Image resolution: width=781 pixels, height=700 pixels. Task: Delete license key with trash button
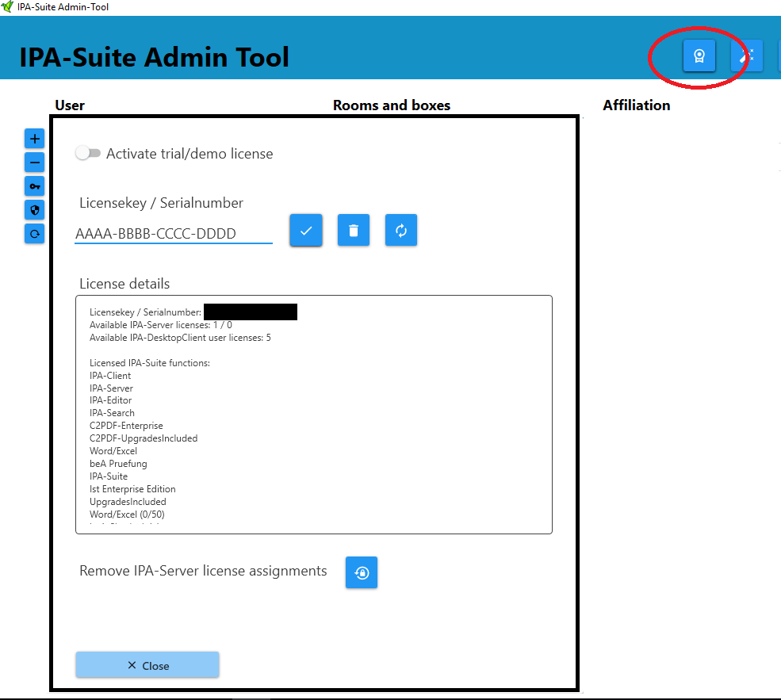click(x=354, y=231)
